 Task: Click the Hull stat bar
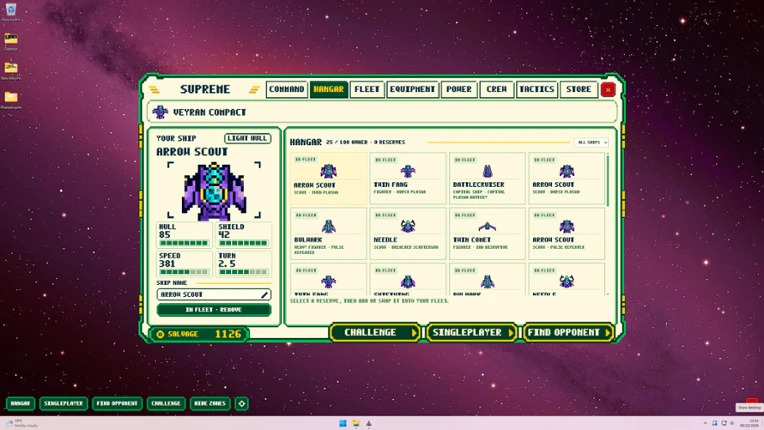click(x=184, y=243)
